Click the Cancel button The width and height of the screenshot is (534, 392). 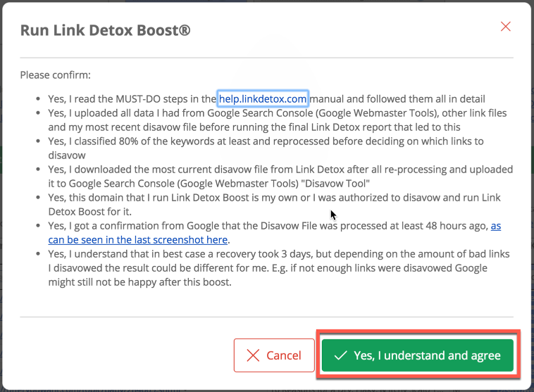274,355
